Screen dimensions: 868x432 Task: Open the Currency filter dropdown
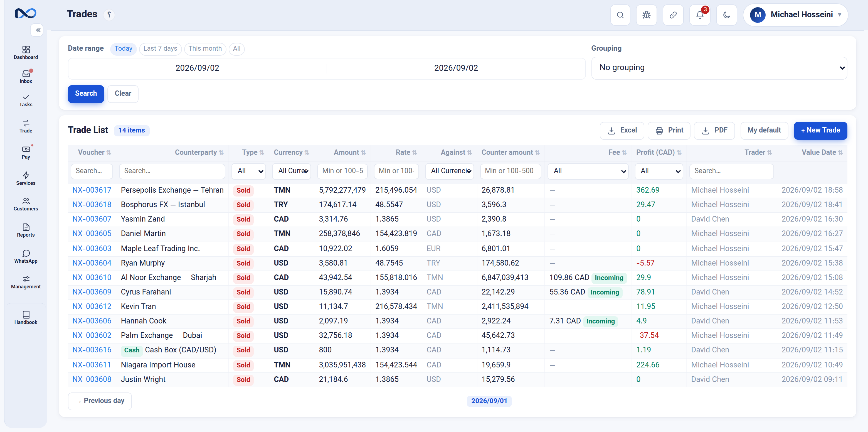[292, 171]
